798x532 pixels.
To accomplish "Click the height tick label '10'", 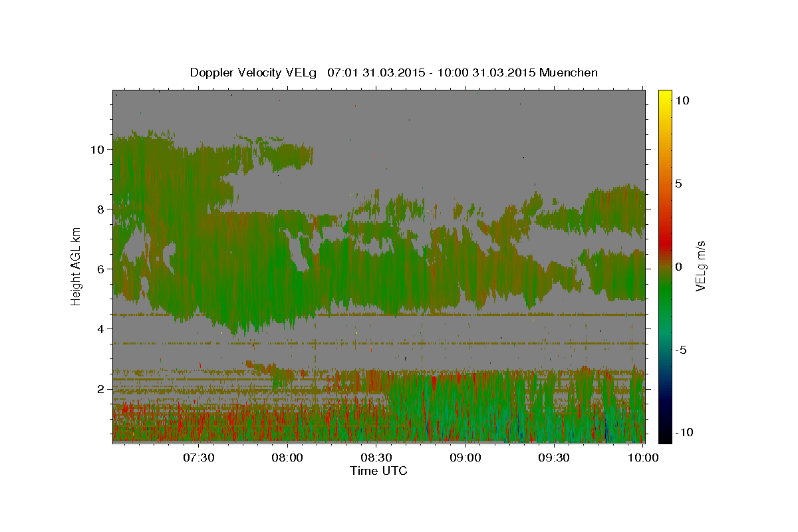I will point(97,149).
